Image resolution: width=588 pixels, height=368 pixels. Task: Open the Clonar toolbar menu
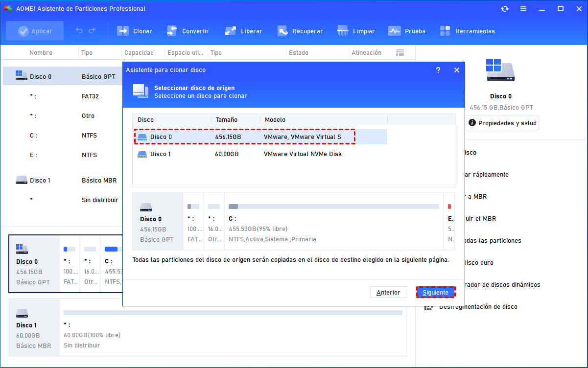[135, 31]
